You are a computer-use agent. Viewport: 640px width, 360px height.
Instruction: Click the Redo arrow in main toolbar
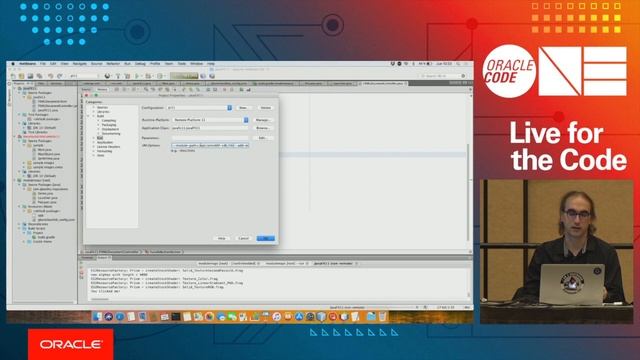pyautogui.click(x=60, y=76)
